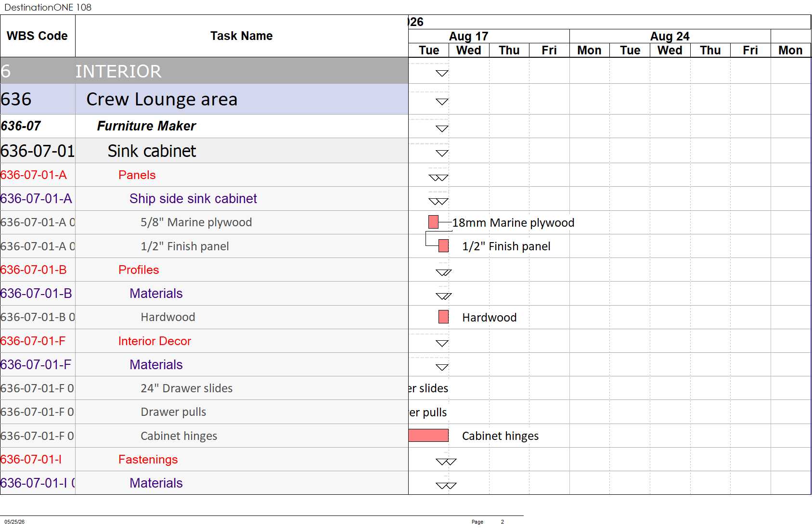The image size is (812, 528).
Task: Select the INTERIOR task row
Action: (x=204, y=71)
